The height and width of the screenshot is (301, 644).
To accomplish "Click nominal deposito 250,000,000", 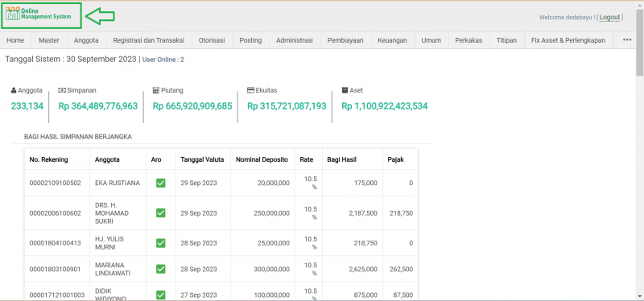I will coord(270,213).
